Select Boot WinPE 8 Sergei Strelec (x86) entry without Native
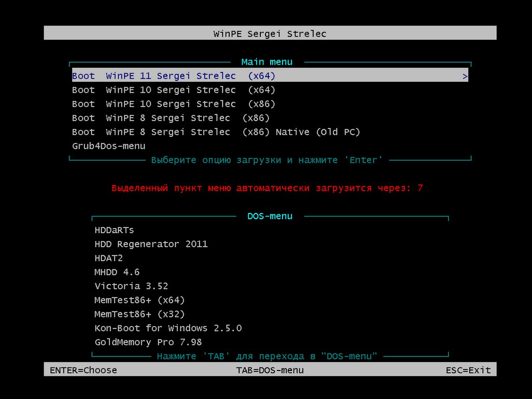 (171, 118)
